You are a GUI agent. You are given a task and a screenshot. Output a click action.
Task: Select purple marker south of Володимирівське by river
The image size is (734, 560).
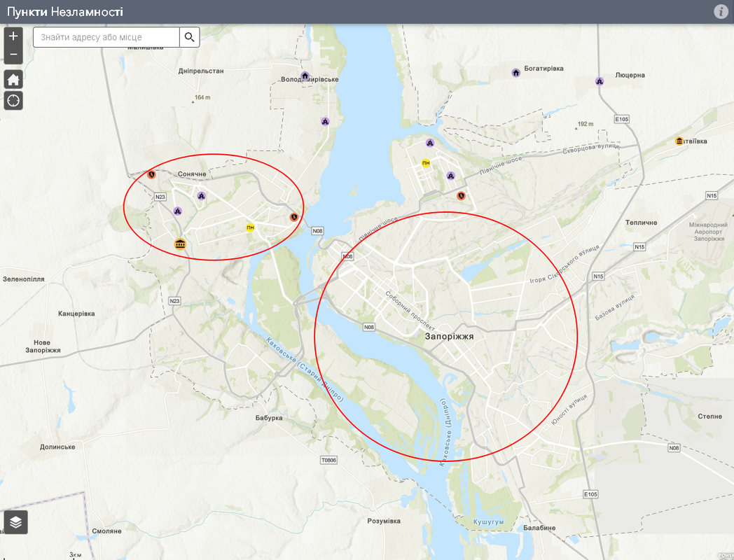pyautogui.click(x=326, y=122)
